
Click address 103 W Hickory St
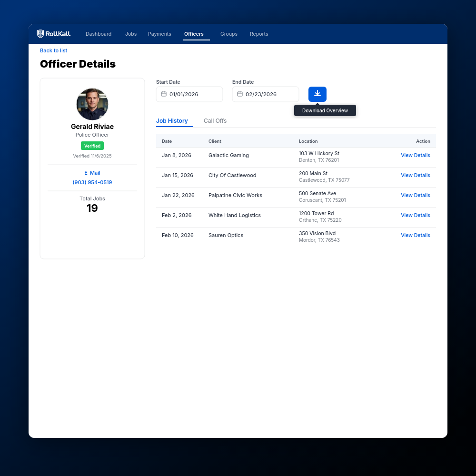click(x=319, y=153)
